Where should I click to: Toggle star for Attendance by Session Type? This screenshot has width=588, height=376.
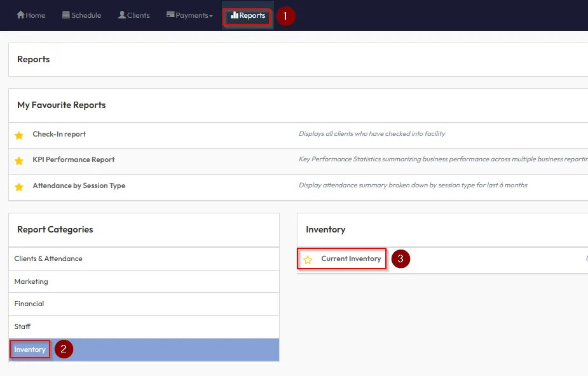pos(19,187)
